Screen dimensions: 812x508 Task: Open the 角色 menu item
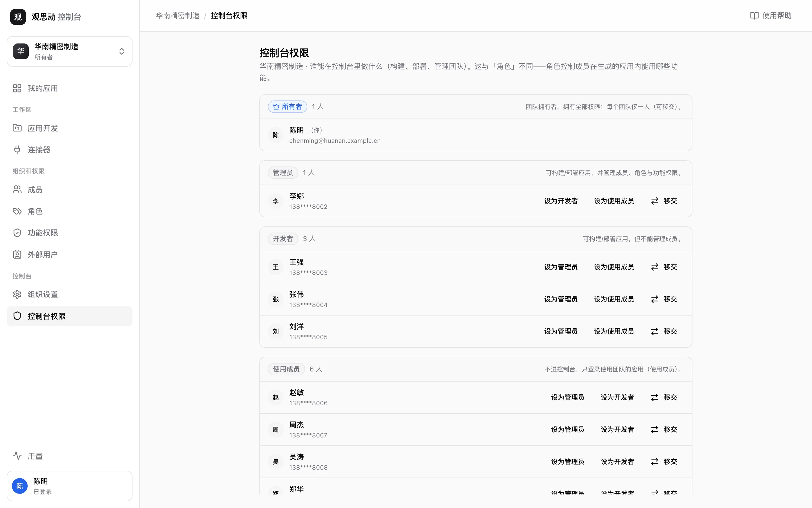[70, 211]
